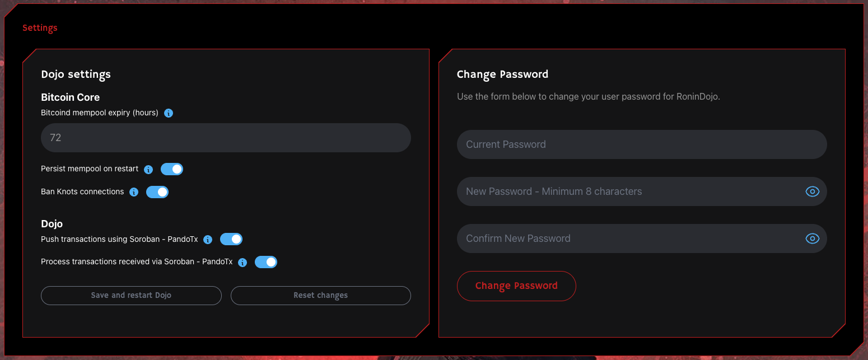Click info icon next to Ban Knots connections

point(134,192)
